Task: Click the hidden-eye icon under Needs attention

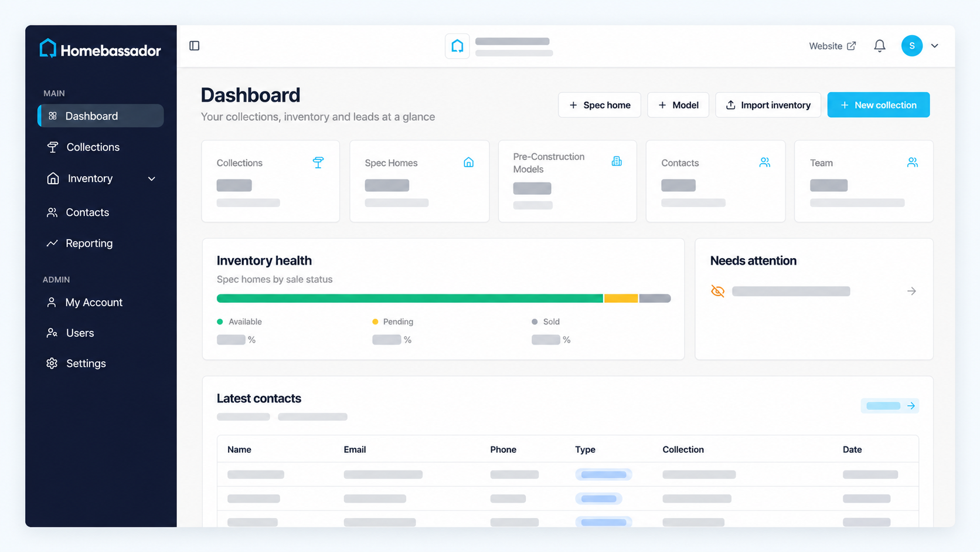Action: pos(717,291)
